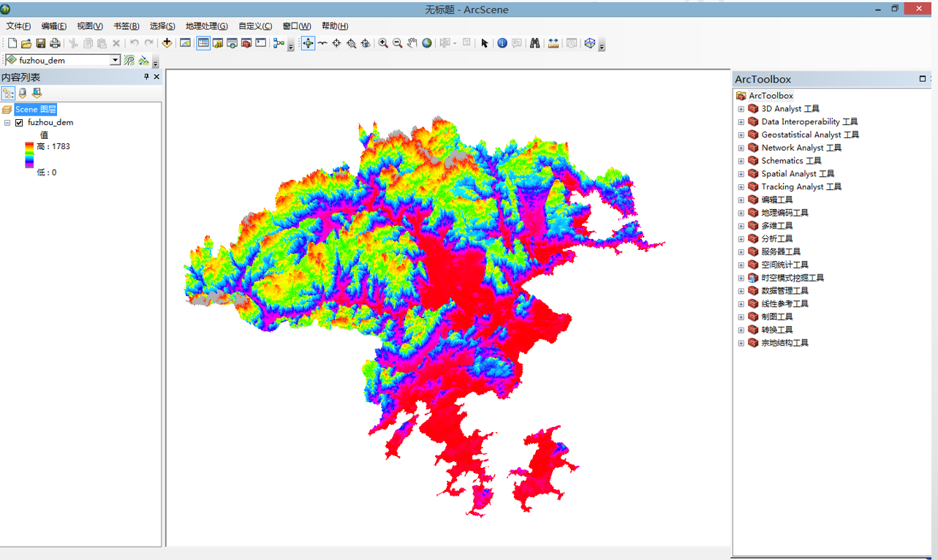Screen dimensions: 938x560
Task: Open the fuzhou_dem layer dropdown
Action: [115, 60]
